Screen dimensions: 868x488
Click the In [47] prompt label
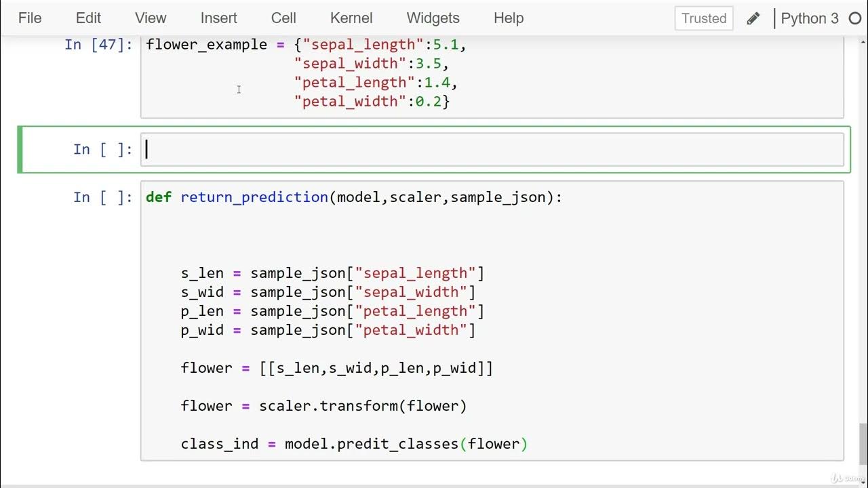98,45
